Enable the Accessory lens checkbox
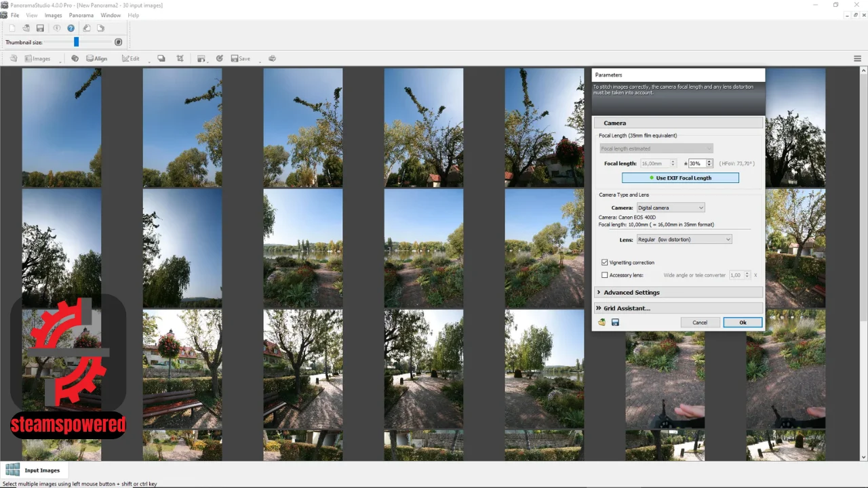Image resolution: width=868 pixels, height=488 pixels. 605,275
